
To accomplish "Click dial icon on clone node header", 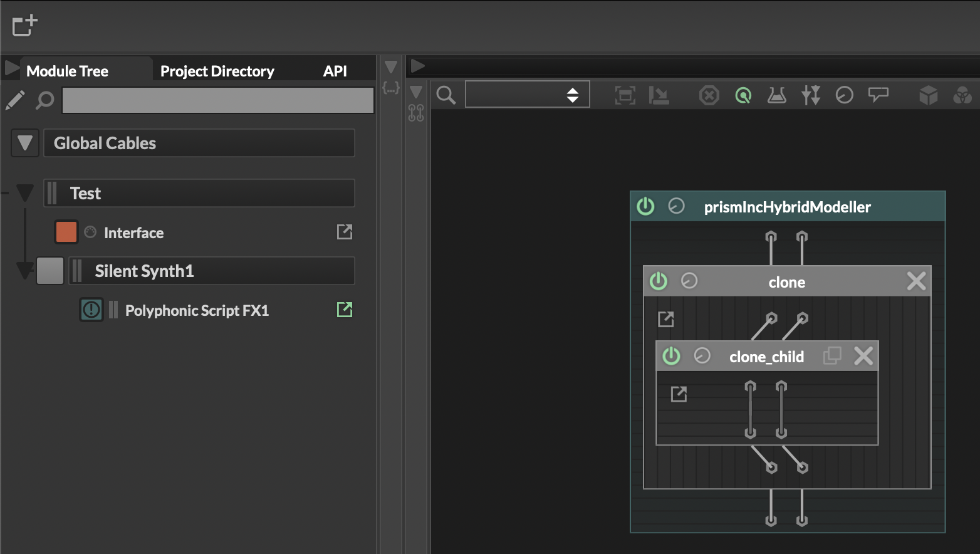I will (x=689, y=281).
